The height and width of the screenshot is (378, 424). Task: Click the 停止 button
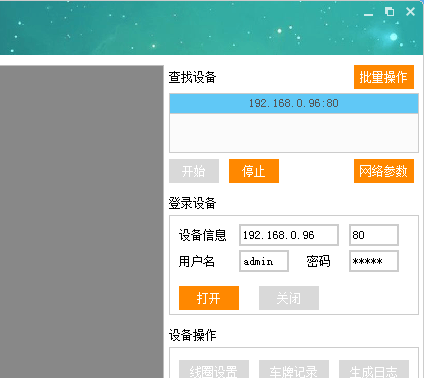[x=254, y=171]
